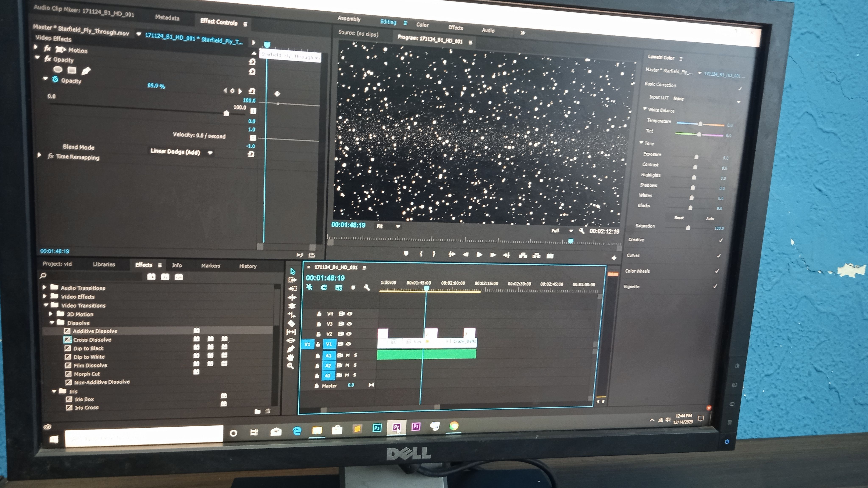Image resolution: width=868 pixels, height=488 pixels.
Task: Click the Step Forward one frame button
Action: pyautogui.click(x=493, y=255)
